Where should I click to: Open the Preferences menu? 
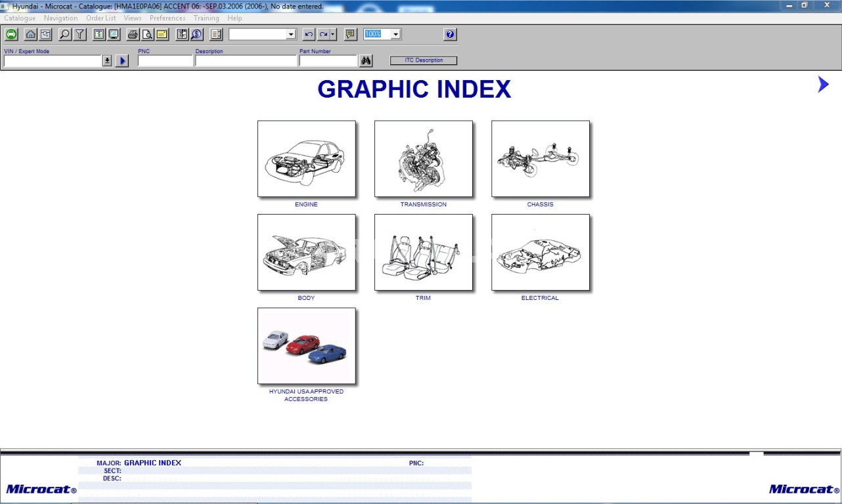[167, 18]
